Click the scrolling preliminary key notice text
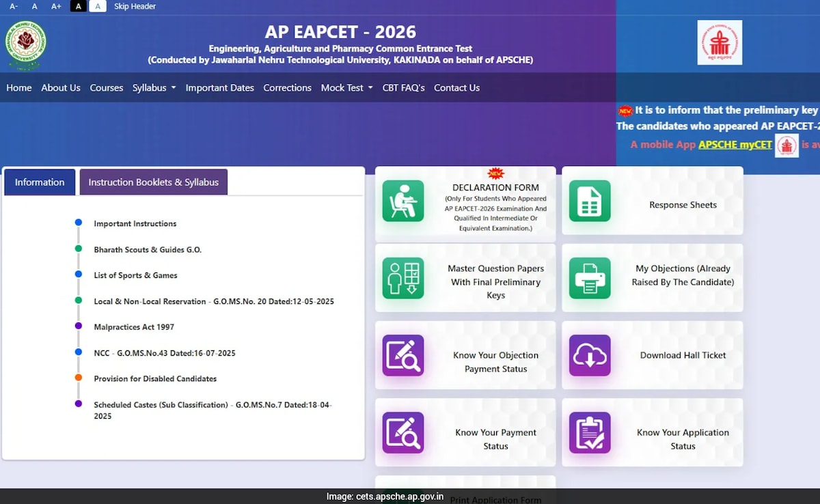 point(727,110)
